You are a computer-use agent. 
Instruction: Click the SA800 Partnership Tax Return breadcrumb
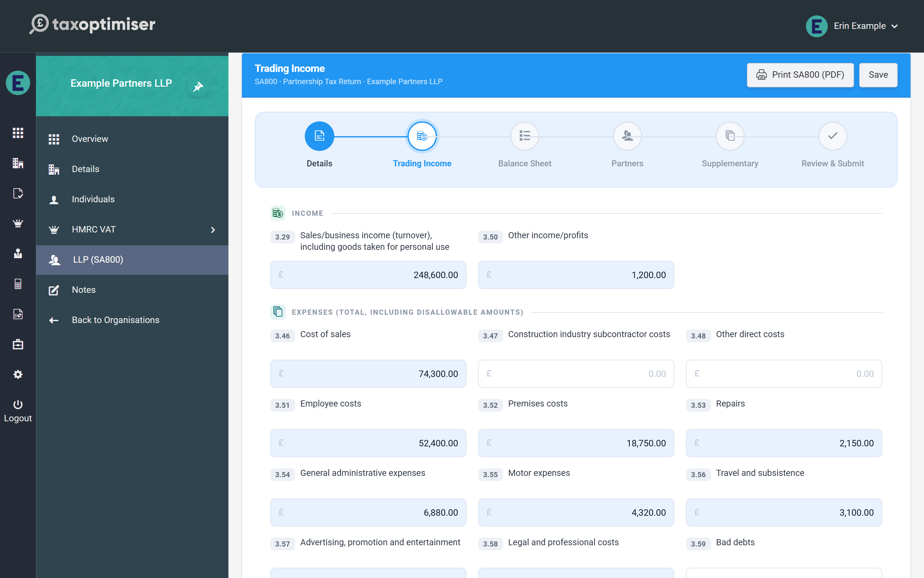pos(348,82)
